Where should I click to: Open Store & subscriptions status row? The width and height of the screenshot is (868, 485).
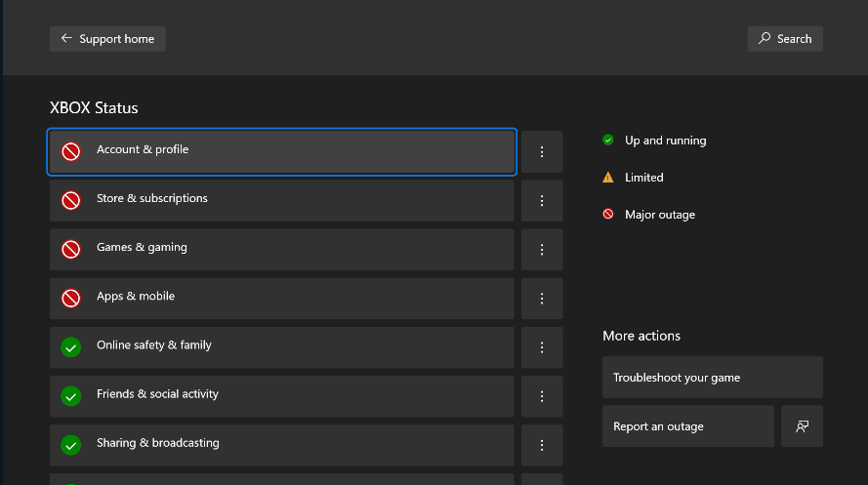tap(282, 201)
